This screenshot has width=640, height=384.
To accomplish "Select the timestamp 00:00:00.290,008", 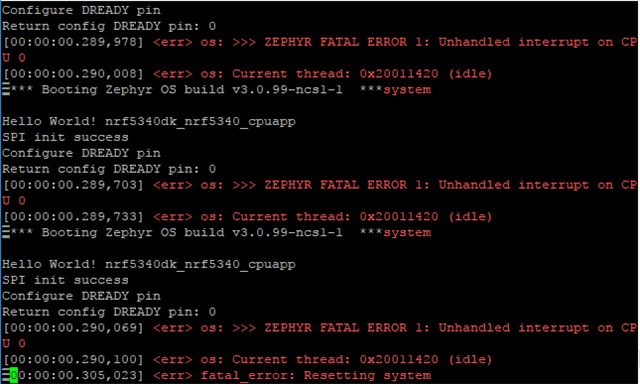I will (x=73, y=74).
